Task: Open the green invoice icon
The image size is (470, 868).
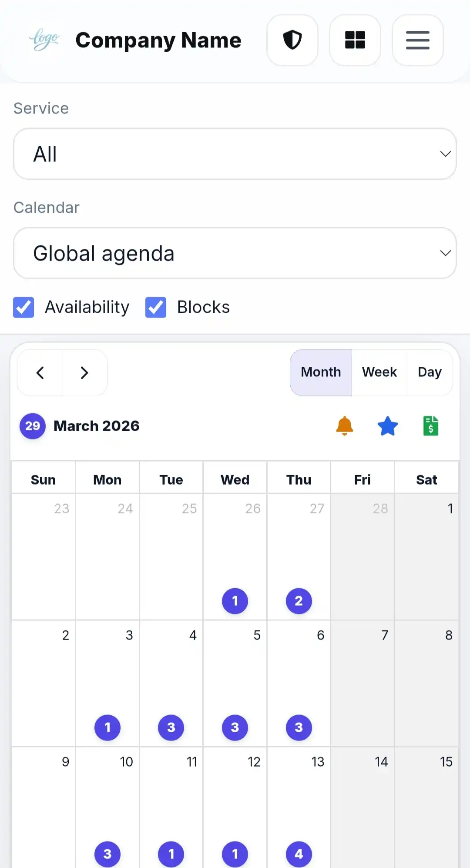Action: tap(430, 426)
